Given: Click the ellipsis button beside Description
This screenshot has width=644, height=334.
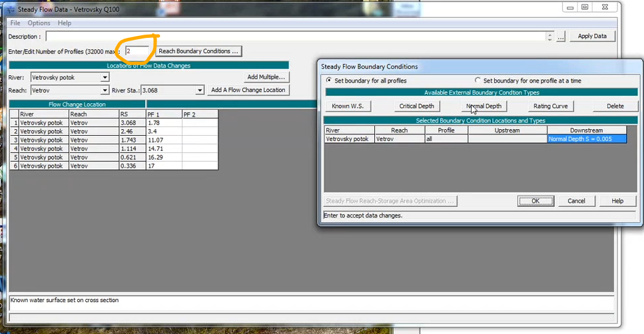Looking at the screenshot, I should click(561, 37).
